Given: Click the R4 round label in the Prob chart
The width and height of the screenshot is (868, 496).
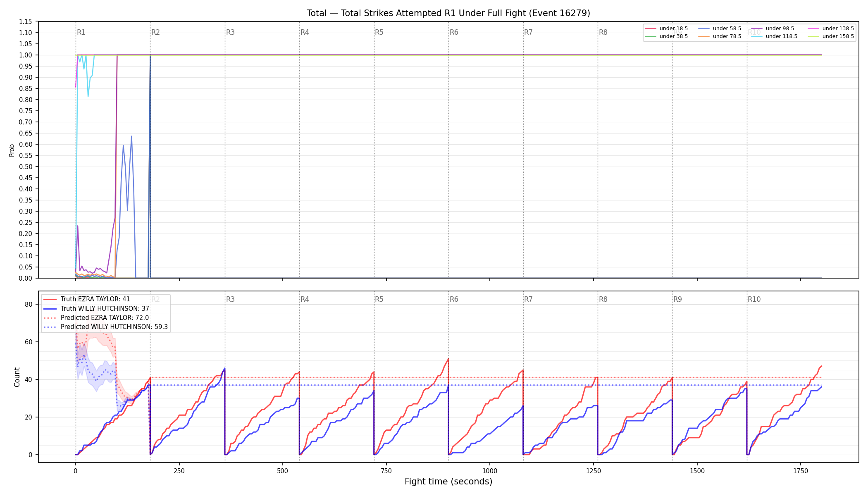Looking at the screenshot, I should click(x=305, y=32).
